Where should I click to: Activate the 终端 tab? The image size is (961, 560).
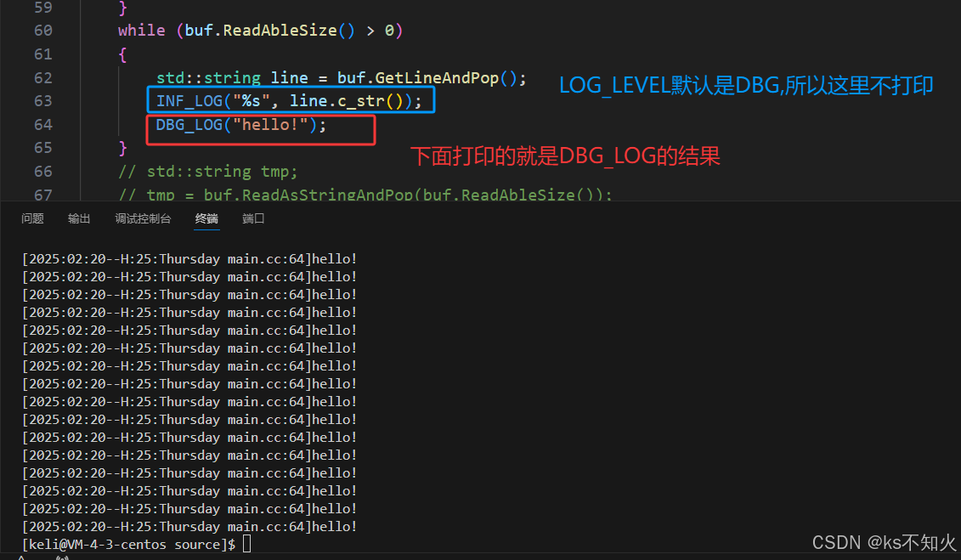coord(206,218)
